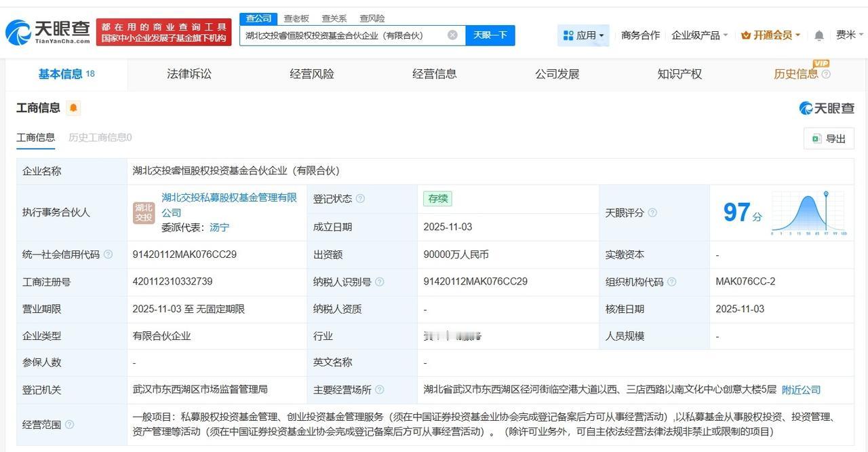
Task: Click the help icon next to 经营范围
Action: pyautogui.click(x=69, y=425)
